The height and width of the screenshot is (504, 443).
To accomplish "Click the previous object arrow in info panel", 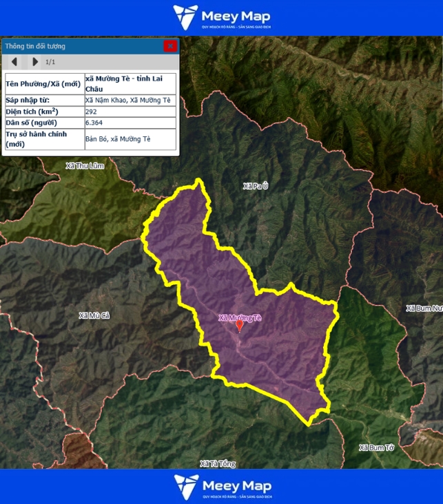I will [x=14, y=62].
